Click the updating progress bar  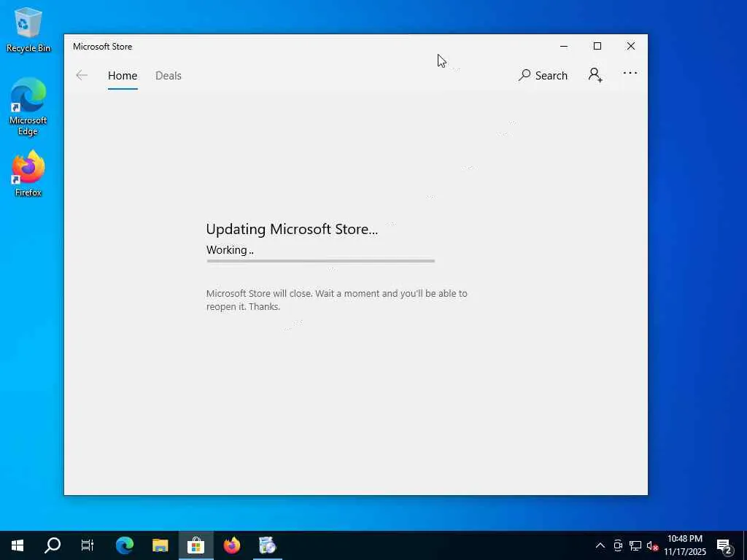coord(321,261)
